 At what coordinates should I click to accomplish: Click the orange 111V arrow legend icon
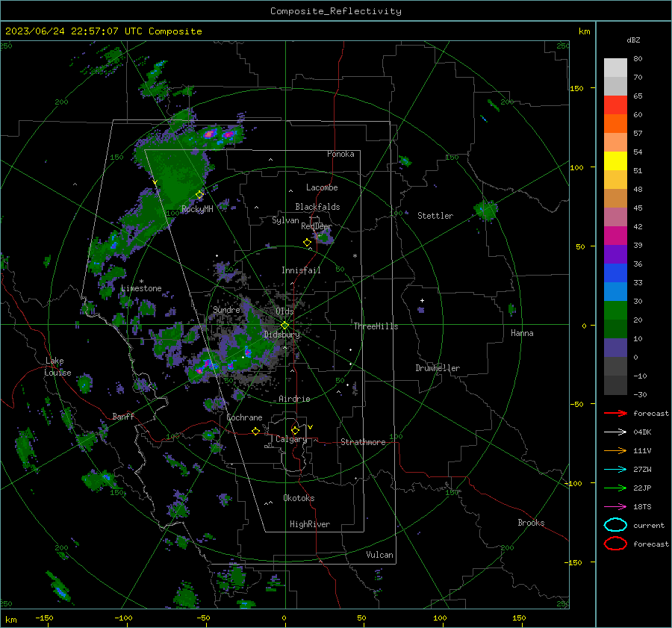pos(615,450)
